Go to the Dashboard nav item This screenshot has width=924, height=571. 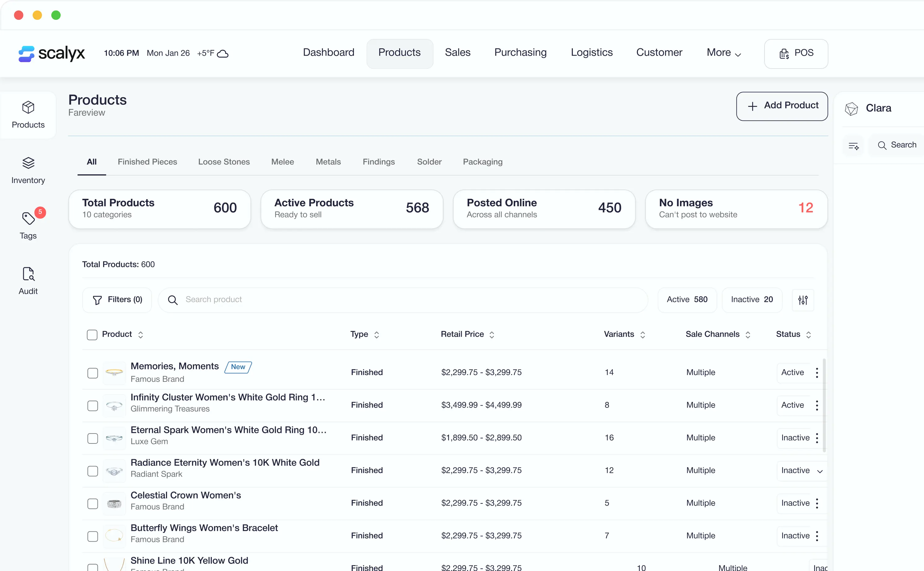[329, 53]
